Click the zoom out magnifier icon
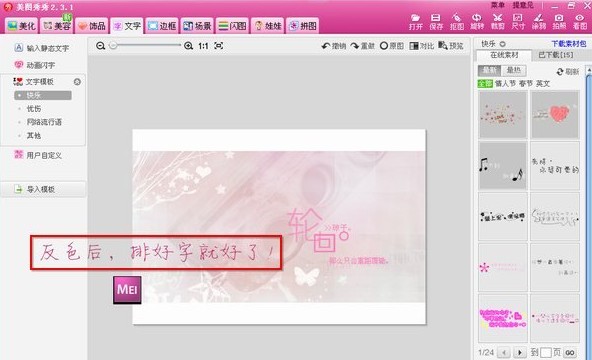The height and width of the screenshot is (360, 592). [100, 46]
